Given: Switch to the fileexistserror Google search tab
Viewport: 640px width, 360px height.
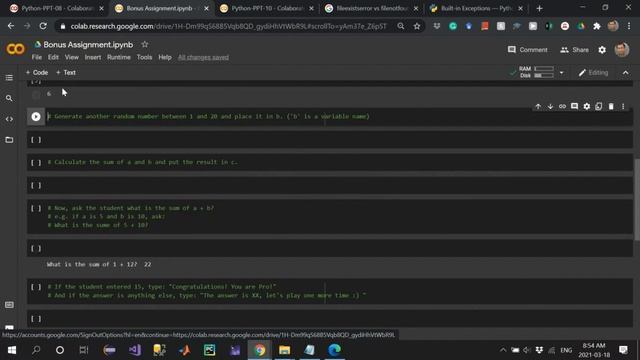Looking at the screenshot, I should pos(371,8).
